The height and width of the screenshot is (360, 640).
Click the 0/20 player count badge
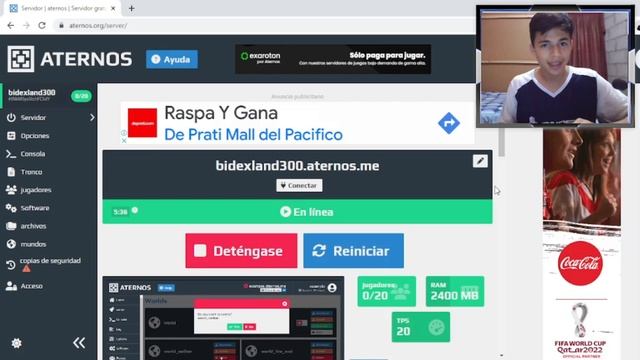pos(81,96)
